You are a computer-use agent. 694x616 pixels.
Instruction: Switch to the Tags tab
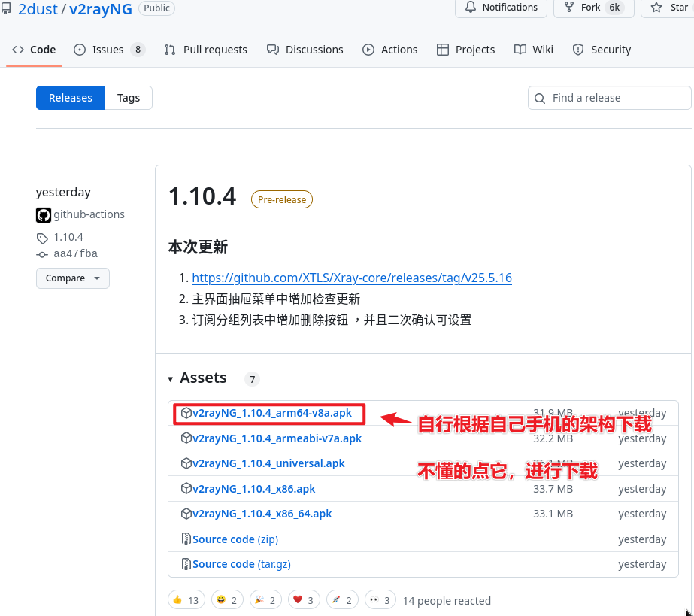[x=129, y=98]
